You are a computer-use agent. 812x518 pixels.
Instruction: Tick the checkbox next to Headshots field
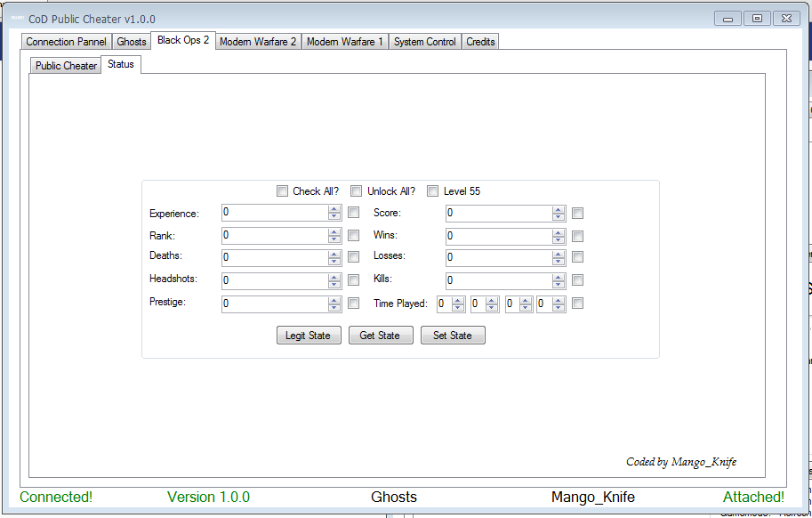pyautogui.click(x=354, y=280)
